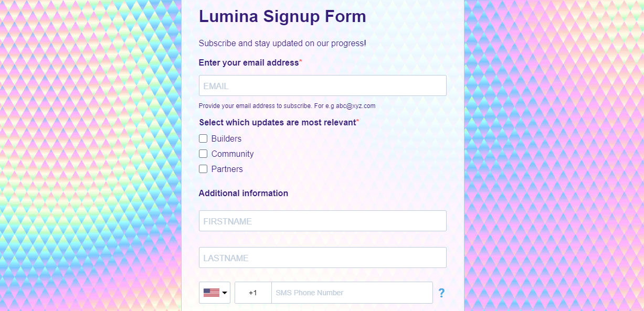Click the "Enter your email address" label

pos(249,62)
